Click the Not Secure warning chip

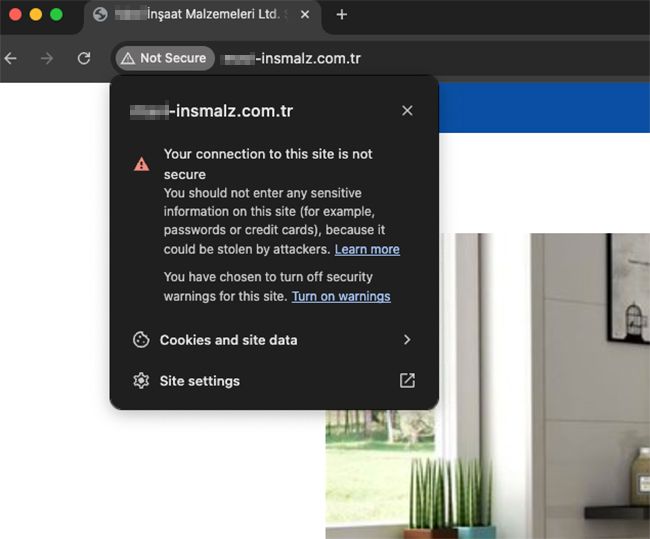coord(164,58)
